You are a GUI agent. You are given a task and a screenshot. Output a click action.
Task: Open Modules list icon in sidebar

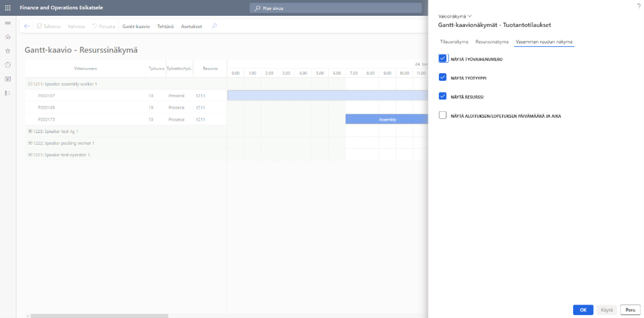pyautogui.click(x=8, y=93)
